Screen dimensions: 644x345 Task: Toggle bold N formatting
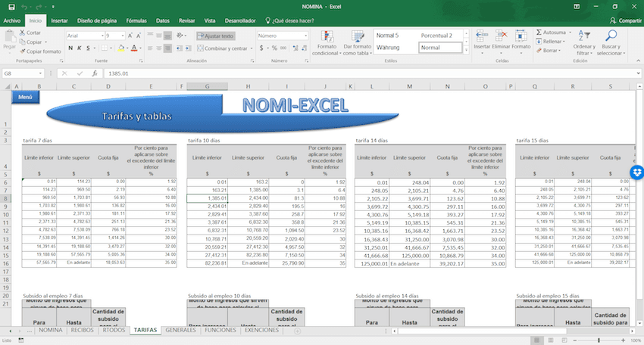70,48
